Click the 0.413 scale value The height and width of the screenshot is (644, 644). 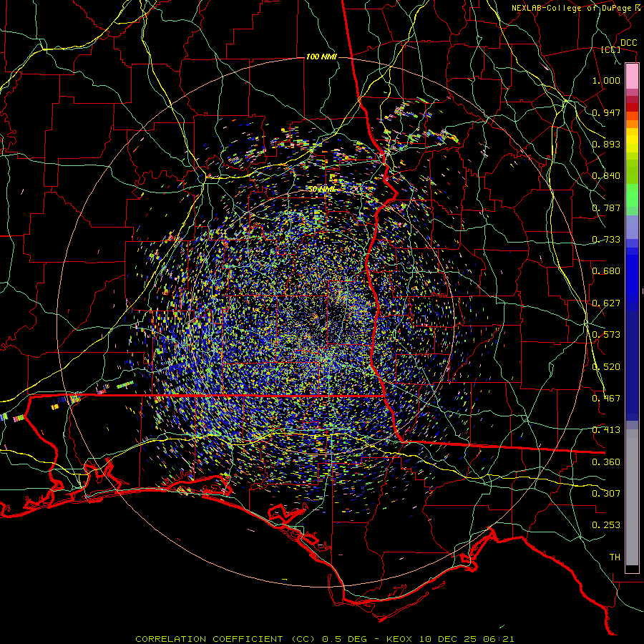tap(606, 430)
